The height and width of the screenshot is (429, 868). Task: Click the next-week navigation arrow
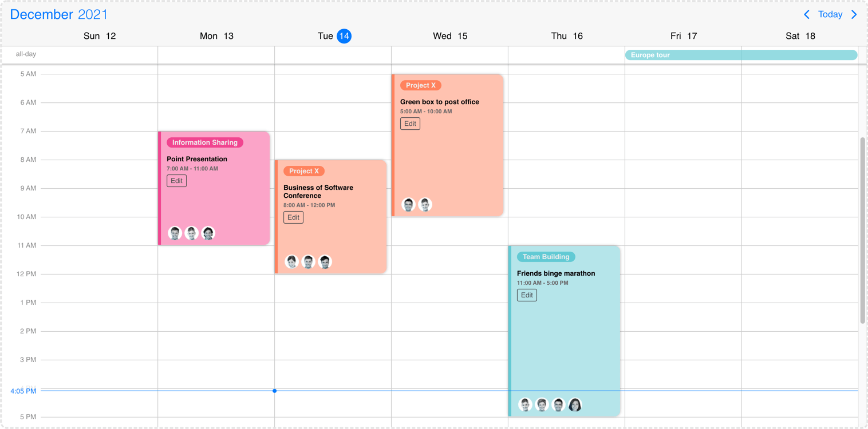[x=854, y=14]
